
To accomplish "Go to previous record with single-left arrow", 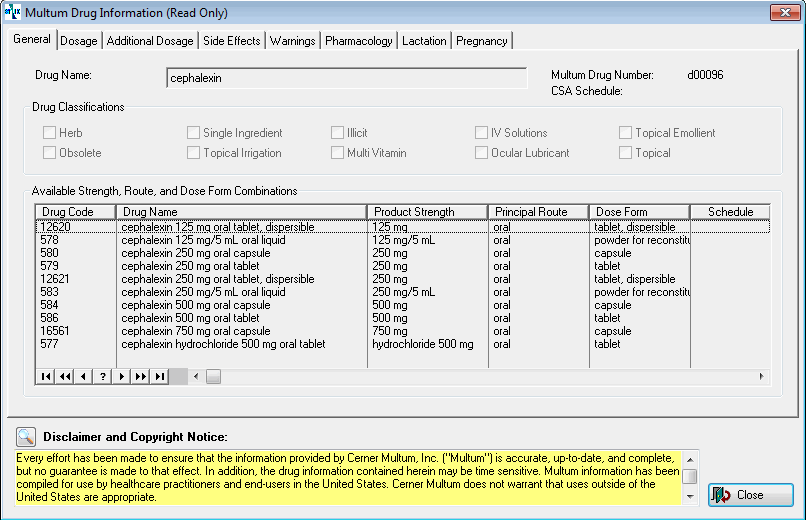I will click(x=83, y=377).
